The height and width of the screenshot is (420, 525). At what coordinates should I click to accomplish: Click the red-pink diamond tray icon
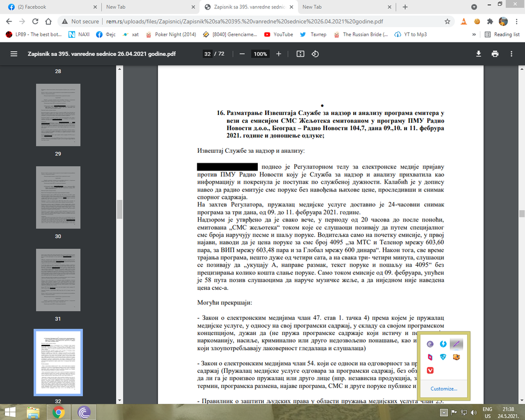[430, 357]
